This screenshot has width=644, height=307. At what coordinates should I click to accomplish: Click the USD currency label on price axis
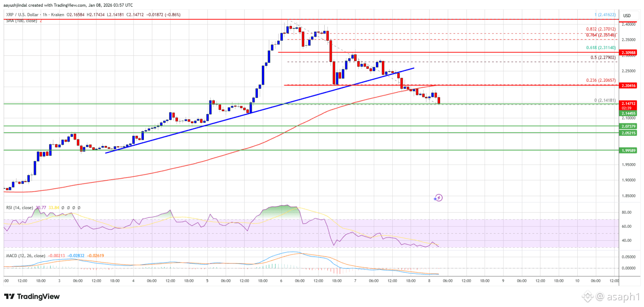pyautogui.click(x=627, y=16)
